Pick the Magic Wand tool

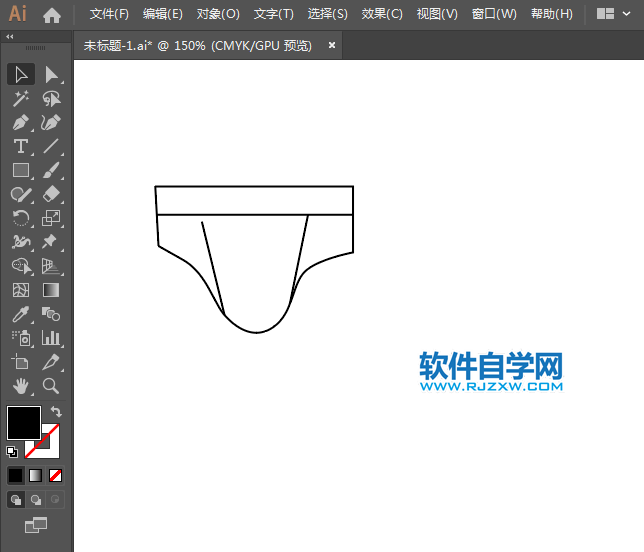(x=20, y=98)
